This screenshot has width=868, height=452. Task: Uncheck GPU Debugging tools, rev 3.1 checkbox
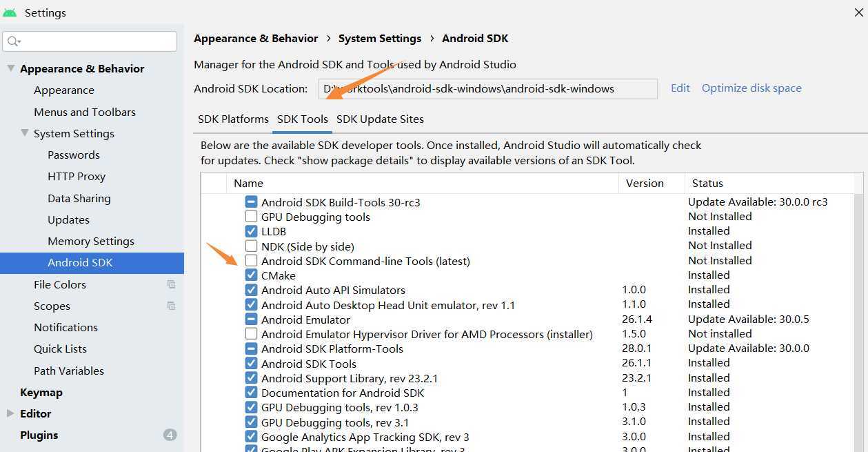click(251, 422)
